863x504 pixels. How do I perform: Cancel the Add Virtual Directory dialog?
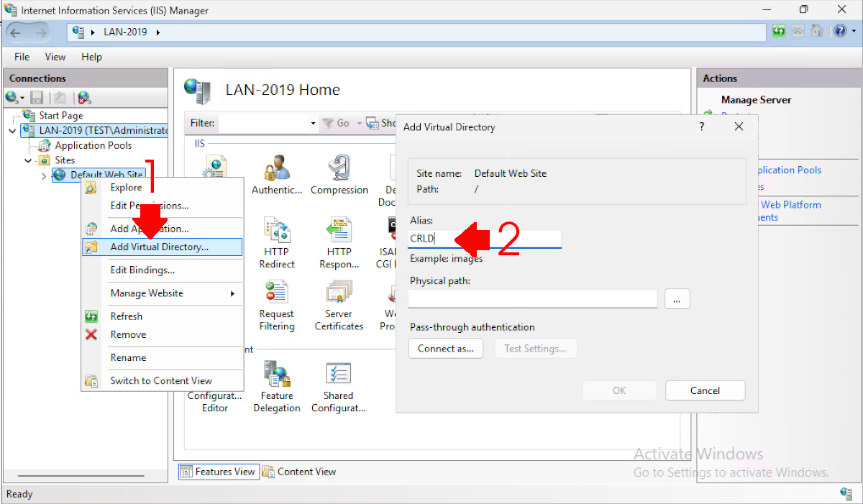coord(705,390)
